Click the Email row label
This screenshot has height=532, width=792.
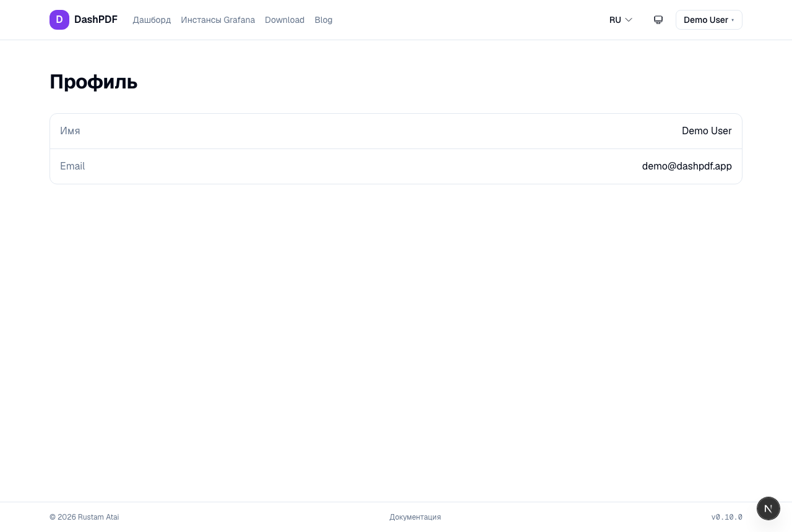coord(72,166)
